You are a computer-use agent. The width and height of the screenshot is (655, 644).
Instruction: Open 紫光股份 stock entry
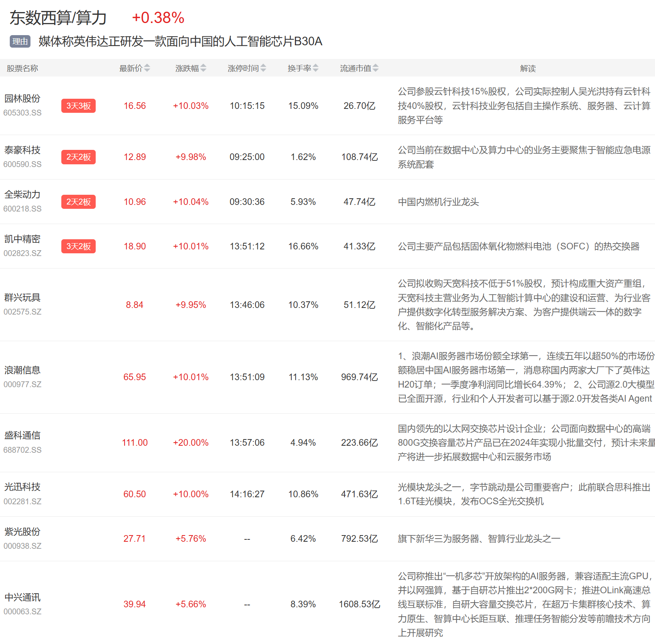[22, 532]
